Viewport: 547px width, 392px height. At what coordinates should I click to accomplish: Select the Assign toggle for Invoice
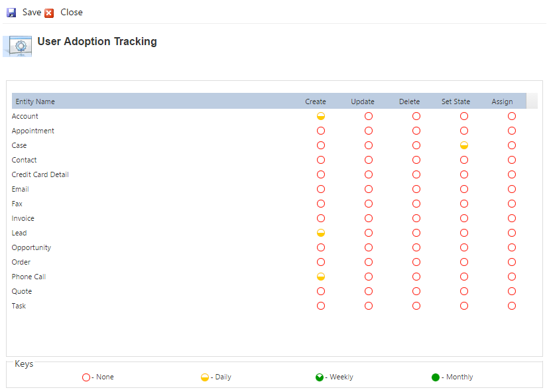pos(511,218)
